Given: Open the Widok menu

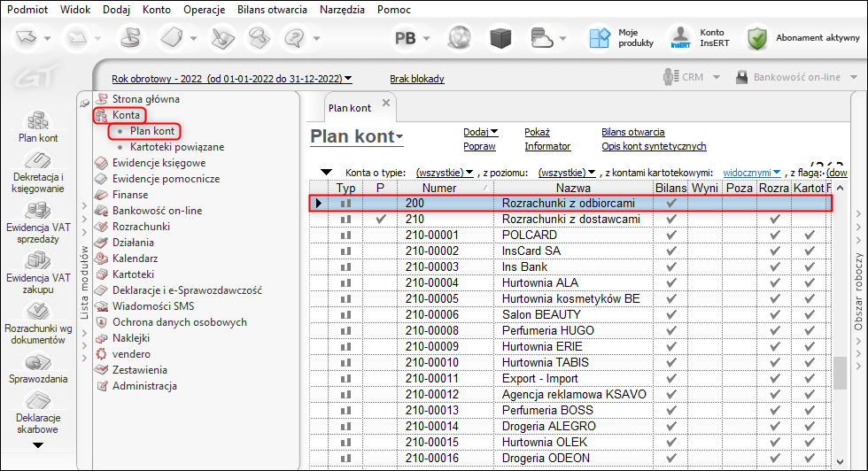Looking at the screenshot, I should pyautogui.click(x=75, y=10).
